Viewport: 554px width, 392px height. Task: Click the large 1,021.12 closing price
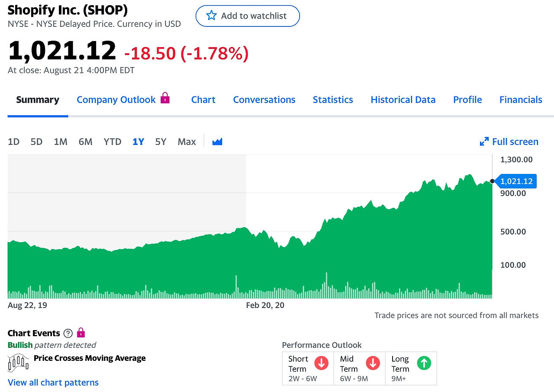click(x=62, y=50)
